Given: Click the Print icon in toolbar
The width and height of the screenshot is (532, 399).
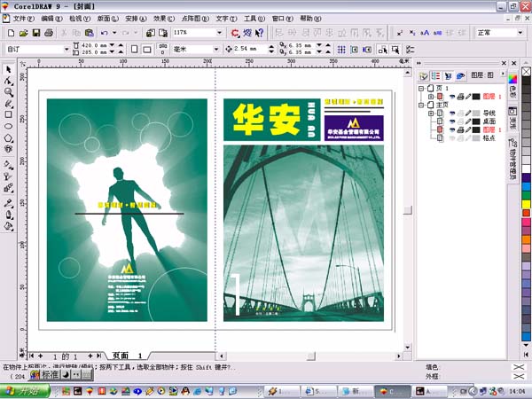Looking at the screenshot, I should click(49, 33).
